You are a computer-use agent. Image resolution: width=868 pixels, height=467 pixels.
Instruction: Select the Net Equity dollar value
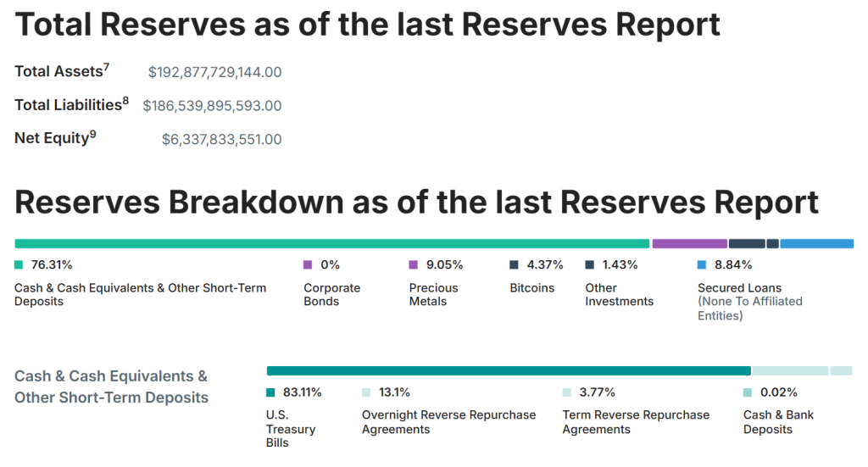[221, 139]
